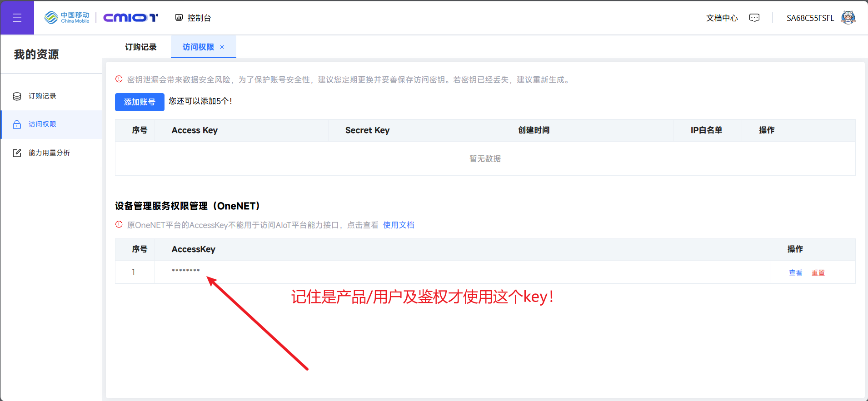Click the user avatar picture
The height and width of the screenshot is (401, 868).
[848, 18]
